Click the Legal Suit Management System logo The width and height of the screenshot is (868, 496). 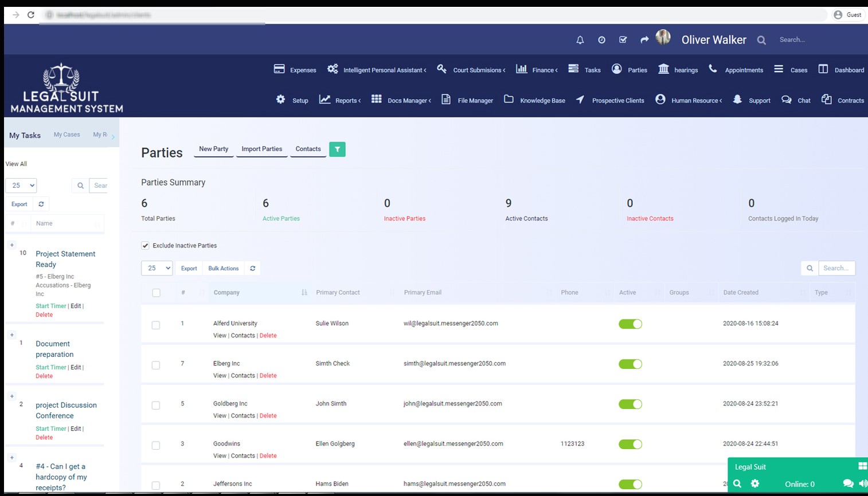pyautogui.click(x=67, y=88)
